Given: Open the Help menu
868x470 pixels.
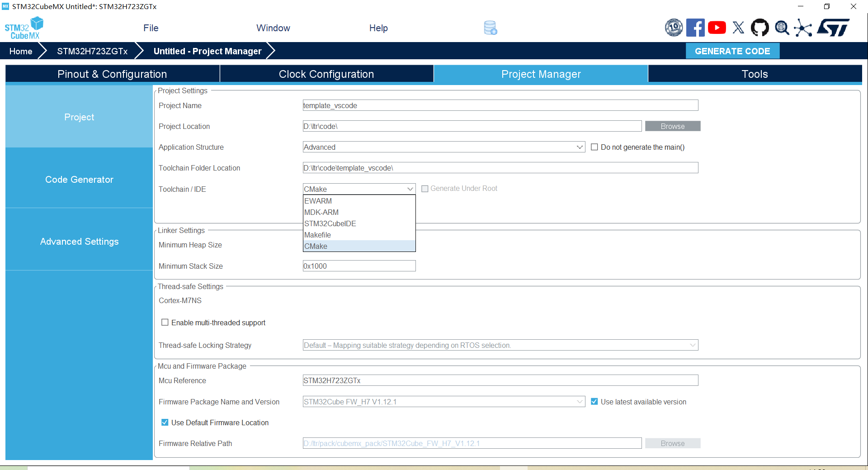Looking at the screenshot, I should point(378,28).
